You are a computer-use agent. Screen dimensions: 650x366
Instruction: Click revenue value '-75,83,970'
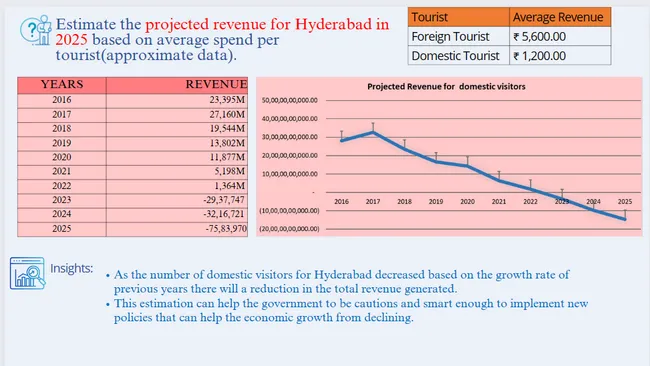(x=226, y=229)
